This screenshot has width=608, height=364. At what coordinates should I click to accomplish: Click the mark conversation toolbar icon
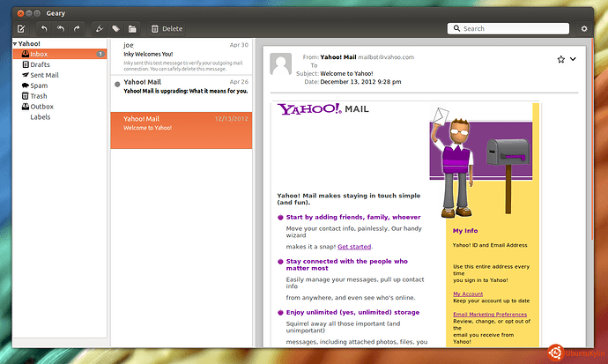pyautogui.click(x=99, y=29)
